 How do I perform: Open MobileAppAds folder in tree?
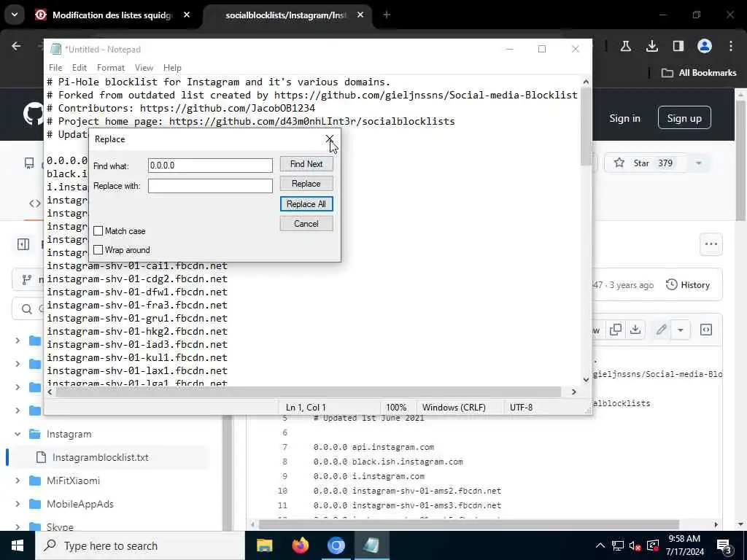coord(80,504)
